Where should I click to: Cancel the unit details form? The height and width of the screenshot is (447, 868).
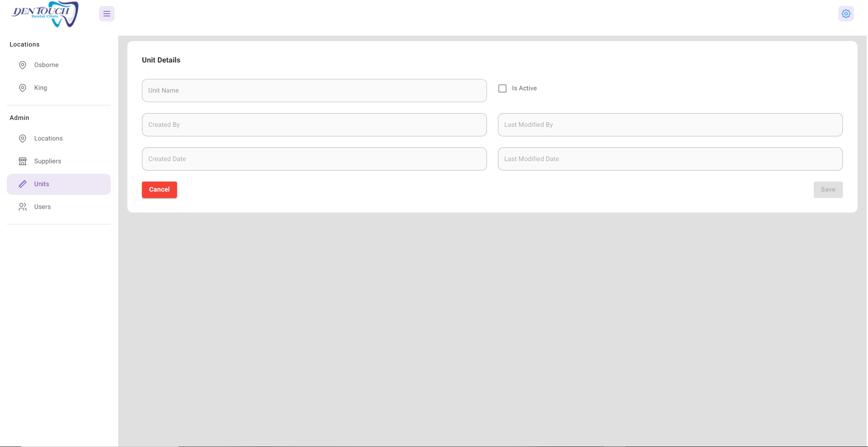pyautogui.click(x=159, y=190)
